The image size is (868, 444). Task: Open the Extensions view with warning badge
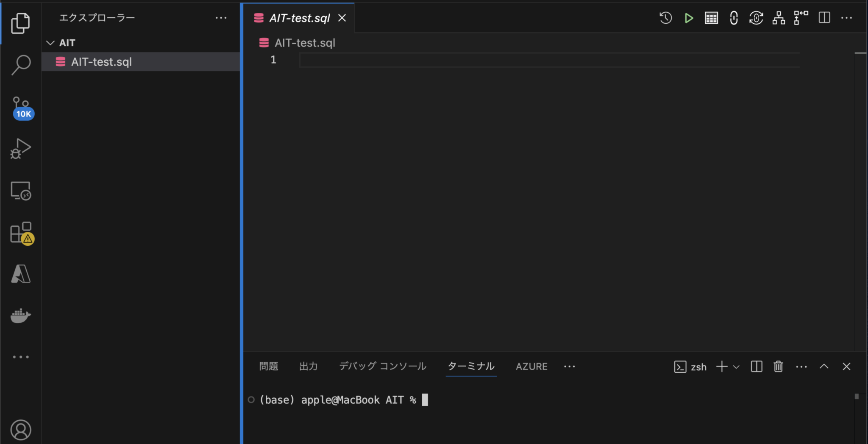pos(20,232)
